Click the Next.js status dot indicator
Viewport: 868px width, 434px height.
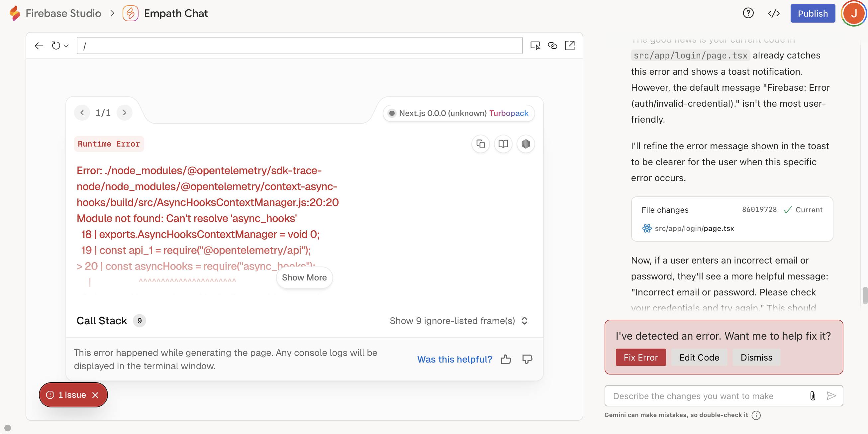click(392, 113)
